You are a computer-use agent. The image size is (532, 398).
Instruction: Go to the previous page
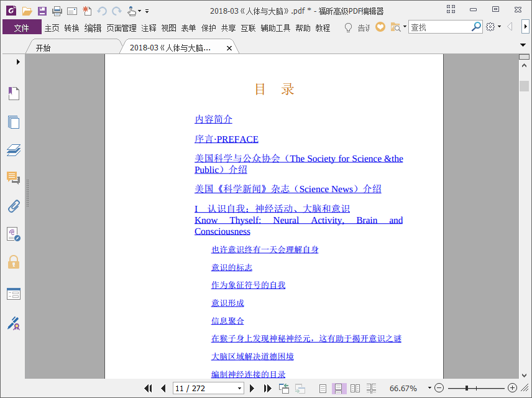[x=163, y=388]
